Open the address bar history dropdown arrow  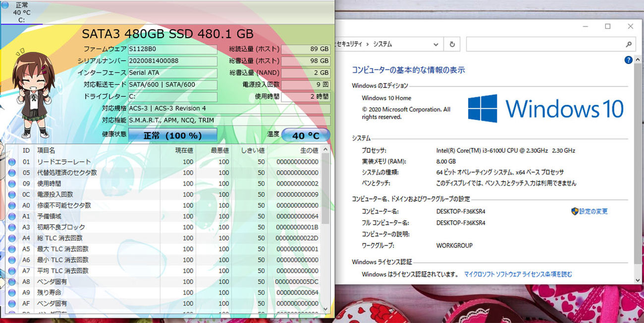coord(436,44)
